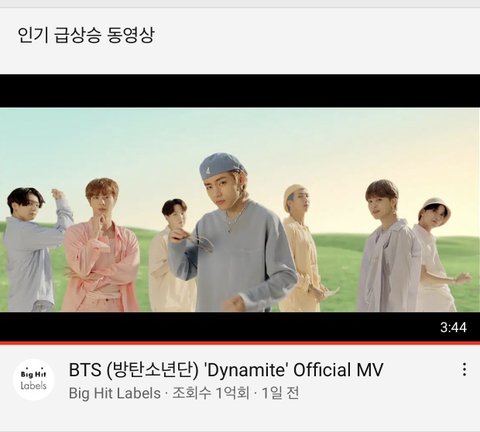Open the three-dot more options menu
480x432 pixels.
[x=464, y=369]
